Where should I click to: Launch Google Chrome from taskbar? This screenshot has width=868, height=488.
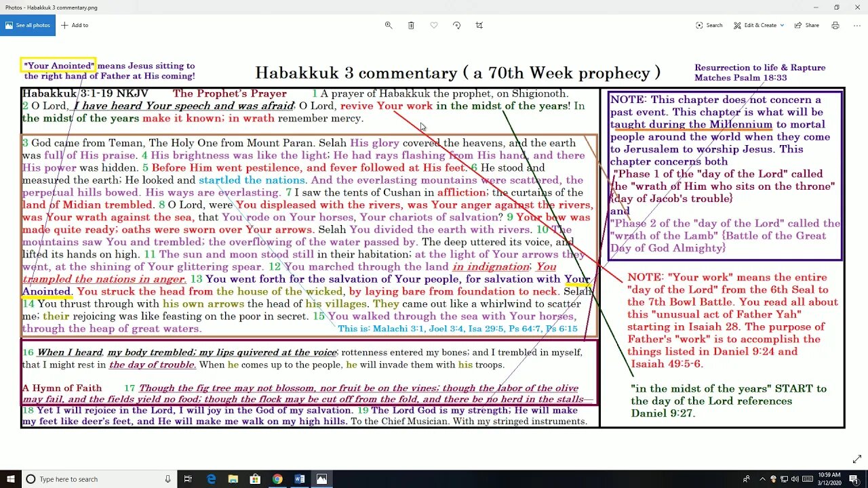click(x=277, y=479)
